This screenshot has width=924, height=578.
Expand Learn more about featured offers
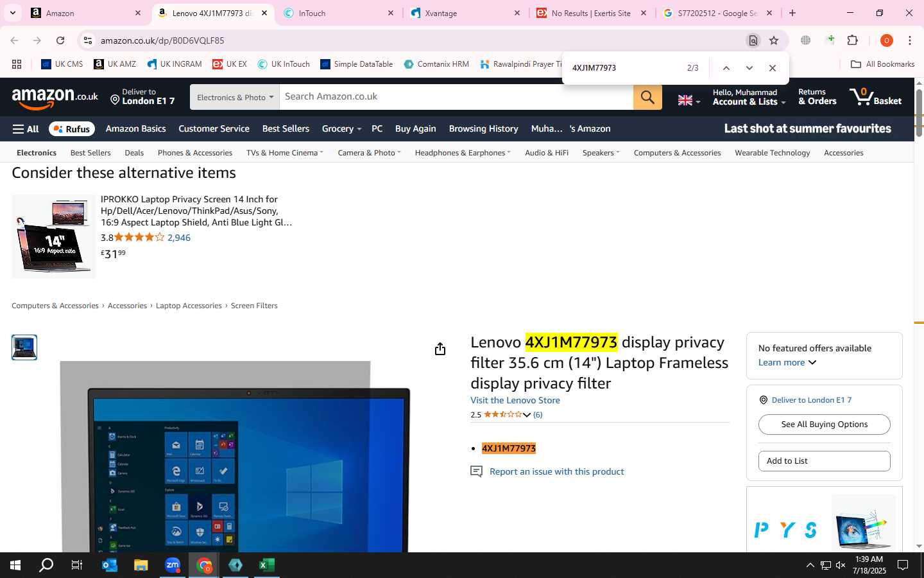pos(787,363)
